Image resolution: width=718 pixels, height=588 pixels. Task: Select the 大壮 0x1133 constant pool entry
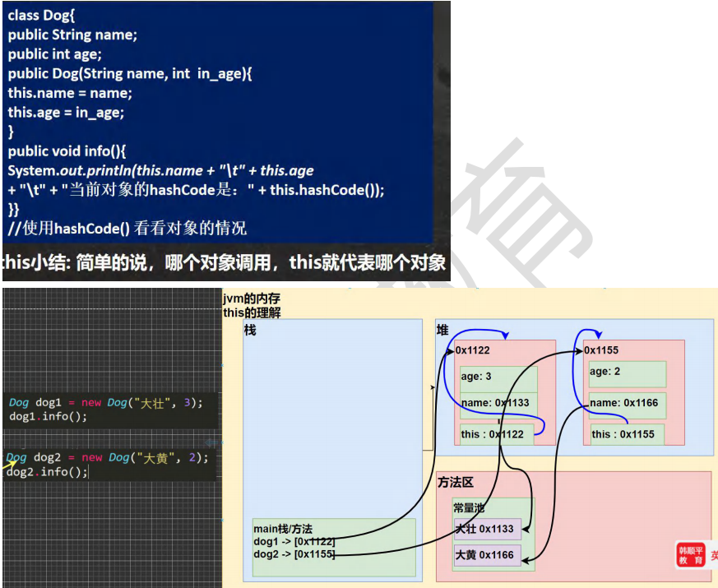click(x=484, y=529)
